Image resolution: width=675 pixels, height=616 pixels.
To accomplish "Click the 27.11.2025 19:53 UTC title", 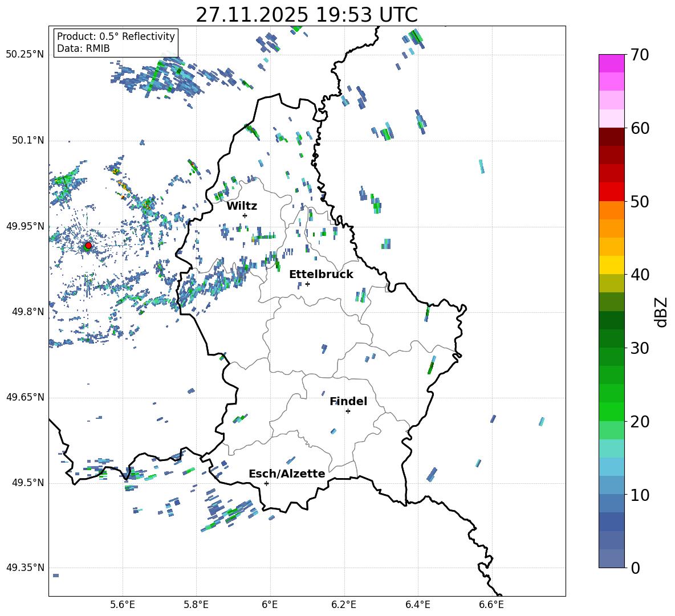I will (306, 15).
